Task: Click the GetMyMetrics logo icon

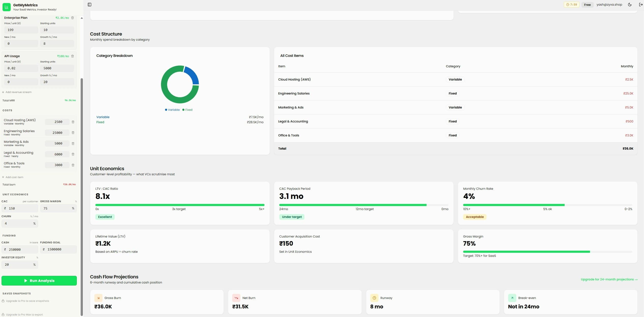Action: click(7, 7)
